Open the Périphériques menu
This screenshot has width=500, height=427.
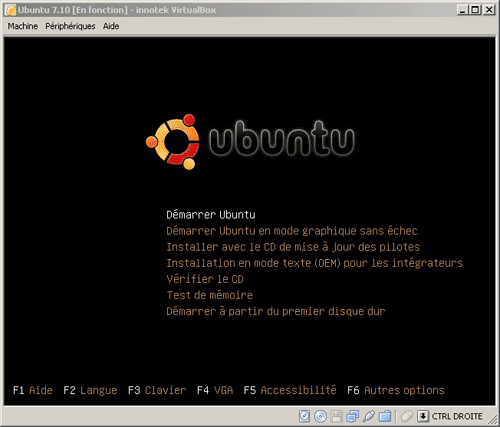point(70,26)
